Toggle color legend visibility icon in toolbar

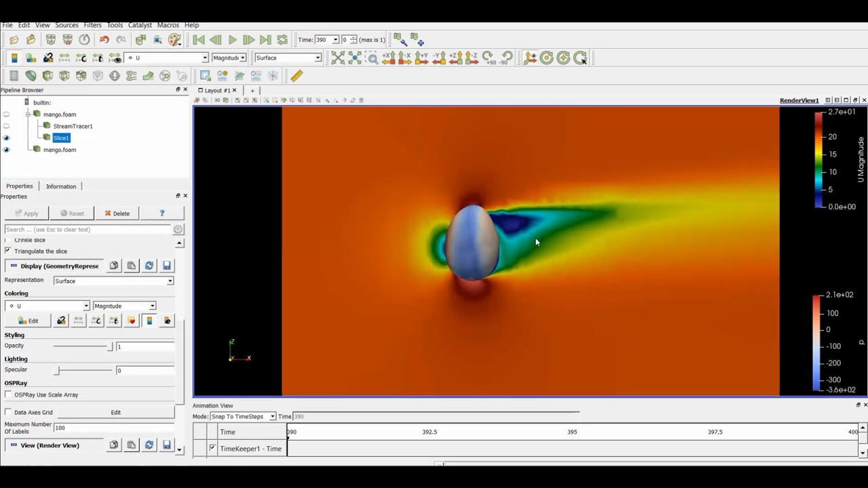pos(14,58)
